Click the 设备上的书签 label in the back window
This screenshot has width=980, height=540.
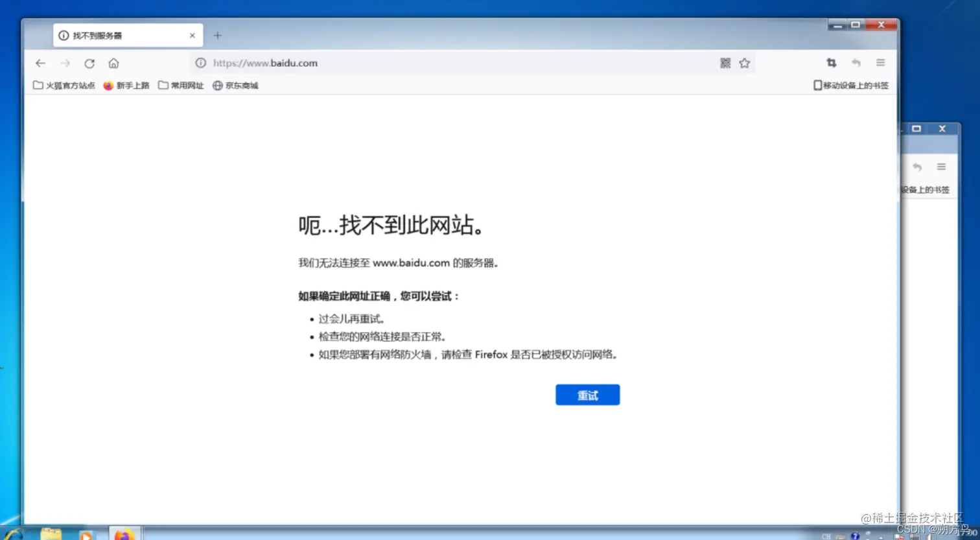[926, 190]
